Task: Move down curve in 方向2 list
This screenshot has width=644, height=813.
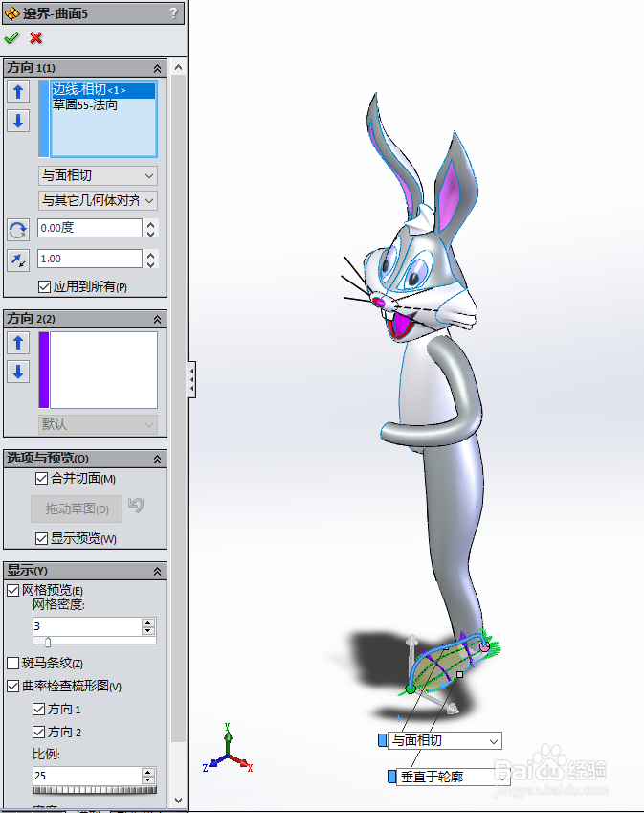Action: click(x=18, y=372)
